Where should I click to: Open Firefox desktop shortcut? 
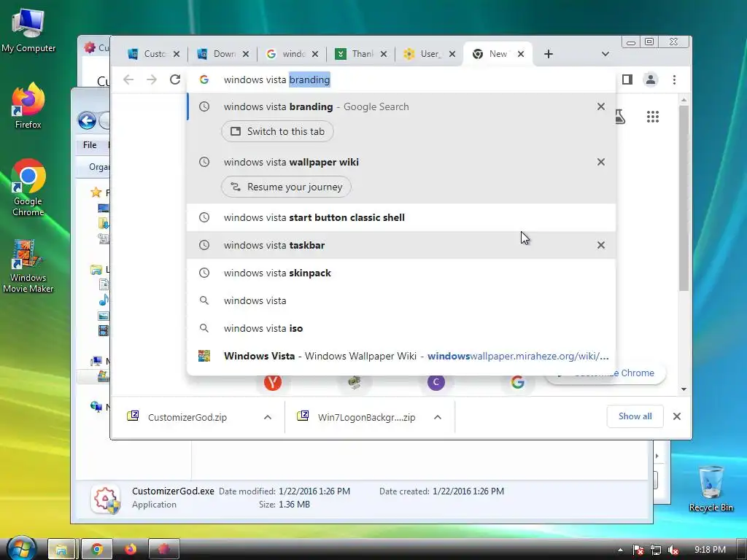28,106
